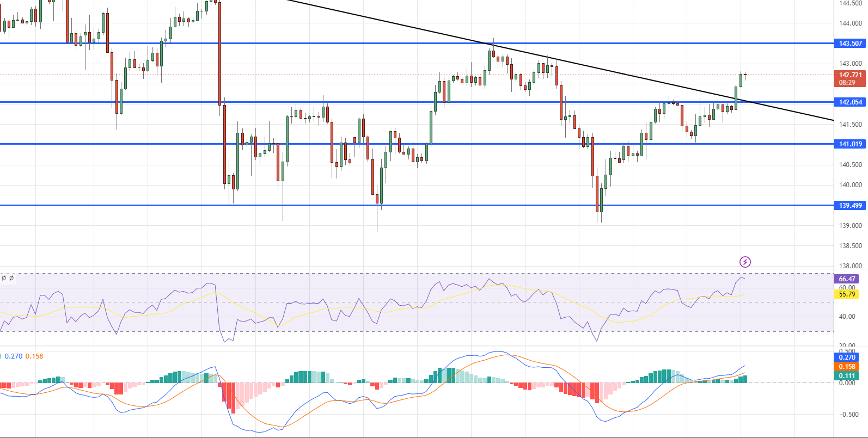Image resolution: width=868 pixels, height=438 pixels.
Task: Click the 40.00 tick on RSI axis
Action: click(847, 317)
